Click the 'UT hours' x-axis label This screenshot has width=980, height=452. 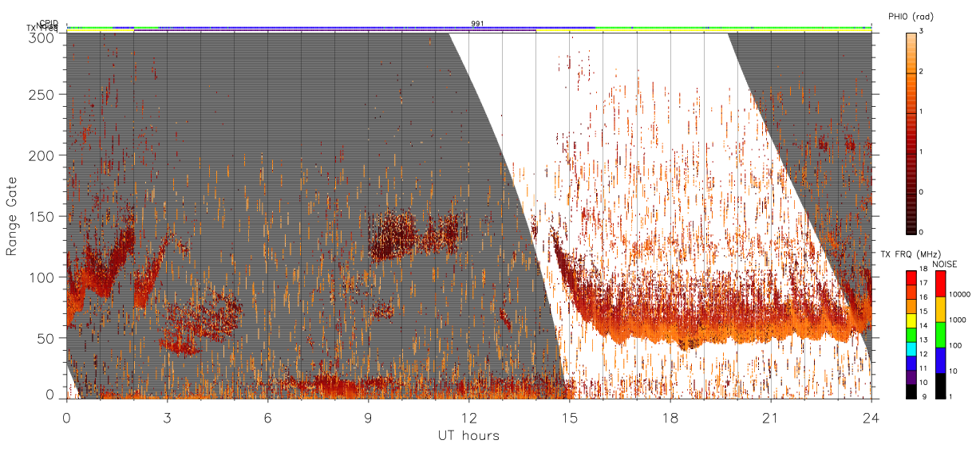(x=468, y=435)
